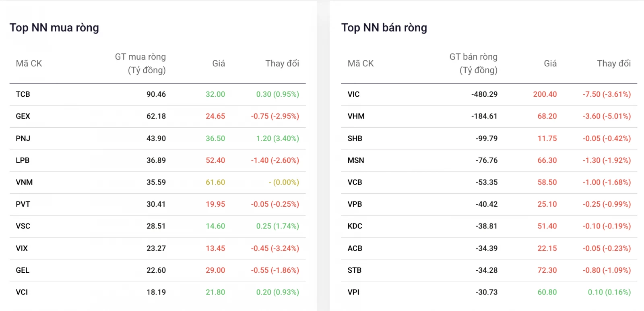Open the KDC ticker
Screen dimensions: 644x311
click(x=355, y=226)
